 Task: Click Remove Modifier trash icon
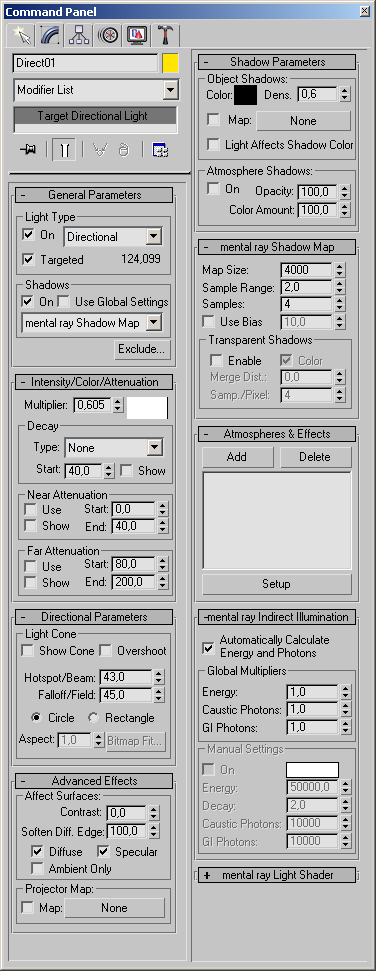(123, 150)
